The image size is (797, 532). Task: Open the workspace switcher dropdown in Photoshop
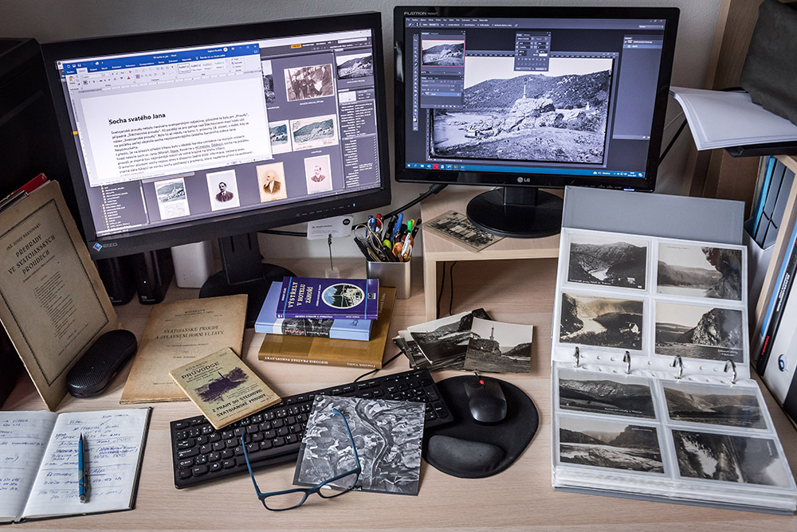650,27
